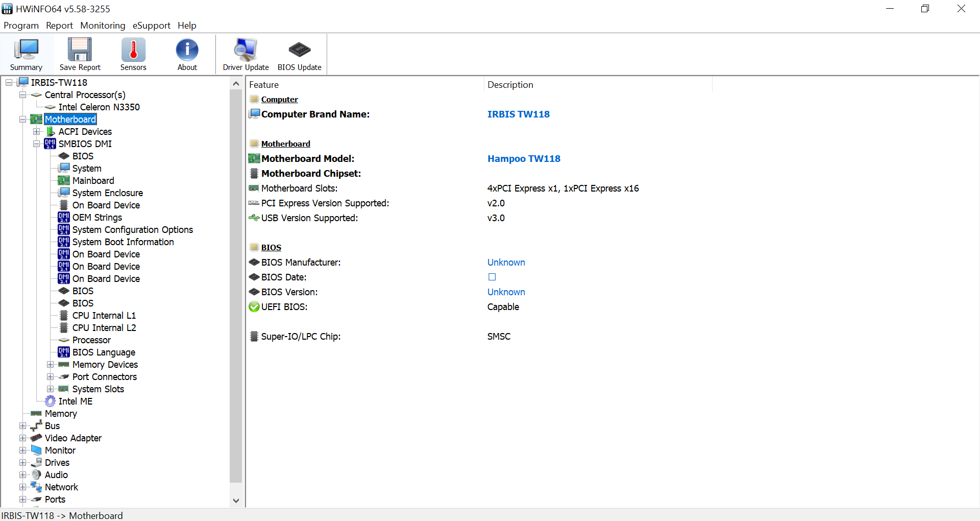Open the Help menu
This screenshot has height=521, width=980.
187,26
